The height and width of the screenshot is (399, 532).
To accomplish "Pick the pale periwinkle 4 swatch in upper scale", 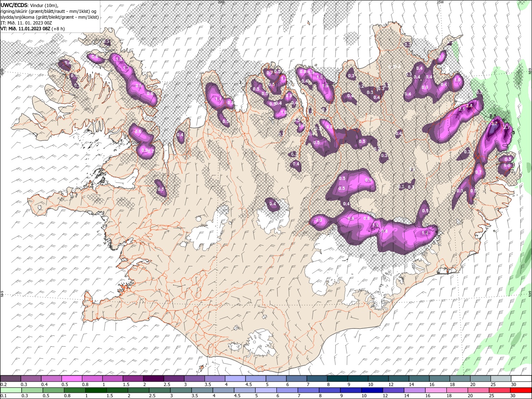I will point(234,378).
